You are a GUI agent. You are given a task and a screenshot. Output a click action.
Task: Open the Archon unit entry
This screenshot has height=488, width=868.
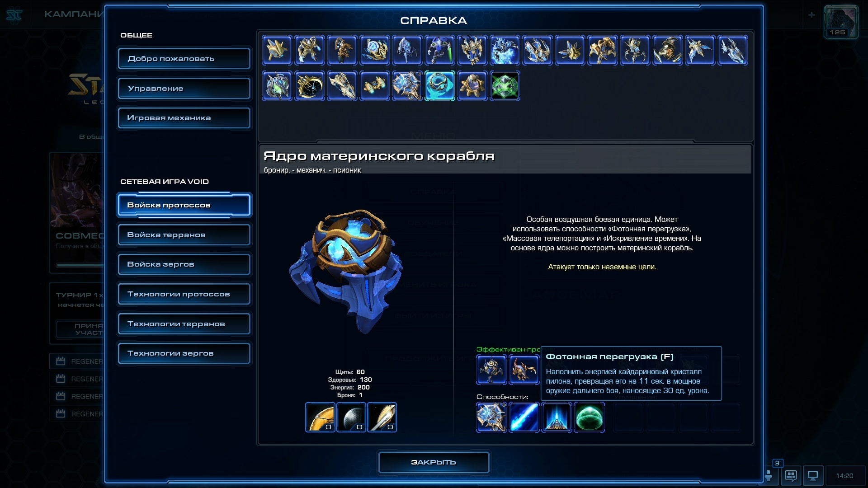click(505, 50)
